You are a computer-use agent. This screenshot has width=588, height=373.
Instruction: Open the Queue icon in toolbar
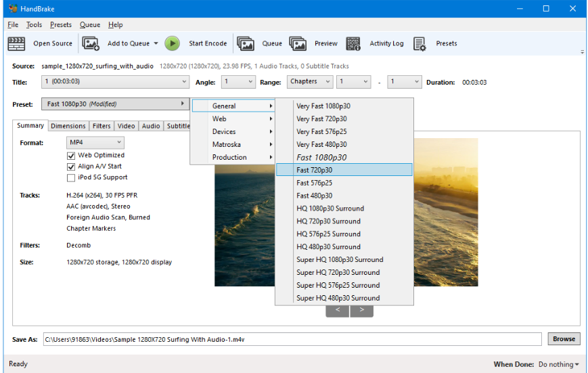pos(245,43)
